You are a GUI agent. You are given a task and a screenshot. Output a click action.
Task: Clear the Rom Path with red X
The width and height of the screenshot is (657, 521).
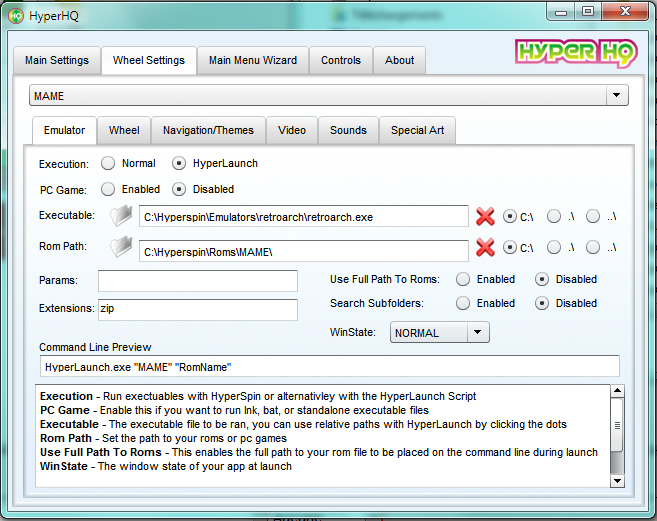[485, 247]
